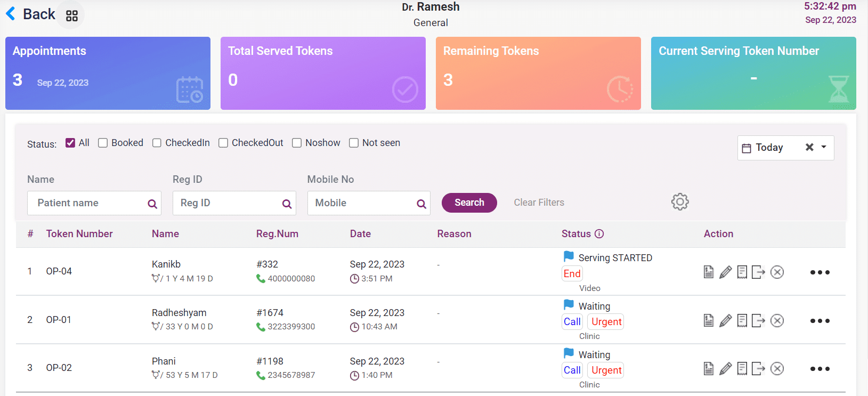Image resolution: width=868 pixels, height=396 pixels.
Task: Open the settings gear icon
Action: pos(679,202)
